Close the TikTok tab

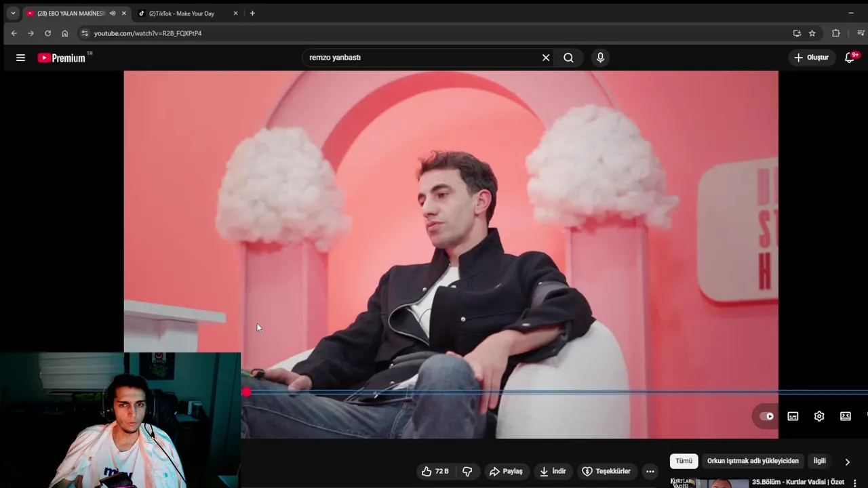click(x=235, y=14)
